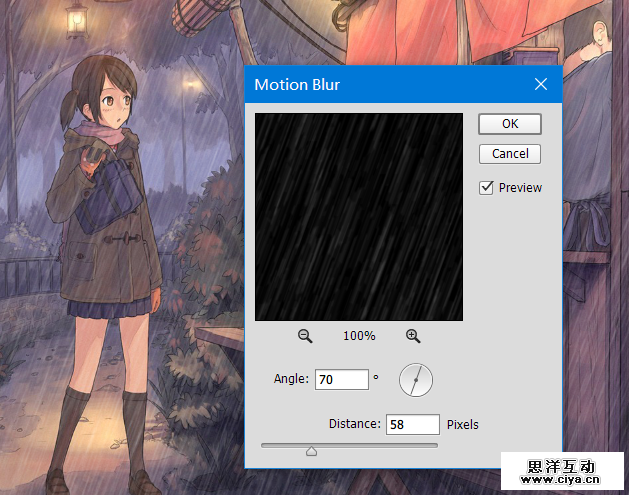This screenshot has height=495, width=629.
Task: Confirm the blur with OK
Action: pos(510,124)
